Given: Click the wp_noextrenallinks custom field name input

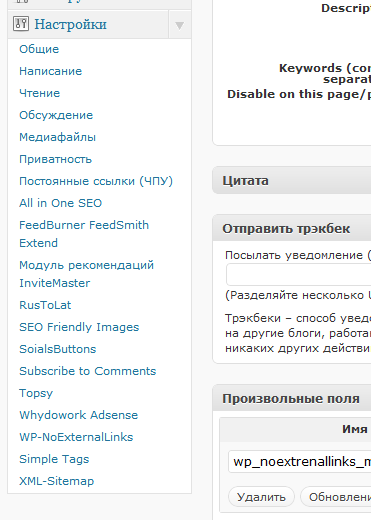Looking at the screenshot, I should click(300, 462).
